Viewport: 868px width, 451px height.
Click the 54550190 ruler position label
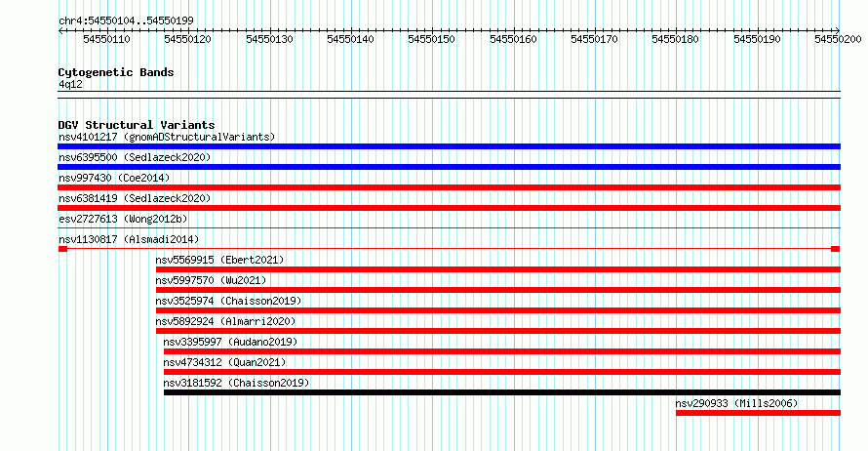point(757,39)
